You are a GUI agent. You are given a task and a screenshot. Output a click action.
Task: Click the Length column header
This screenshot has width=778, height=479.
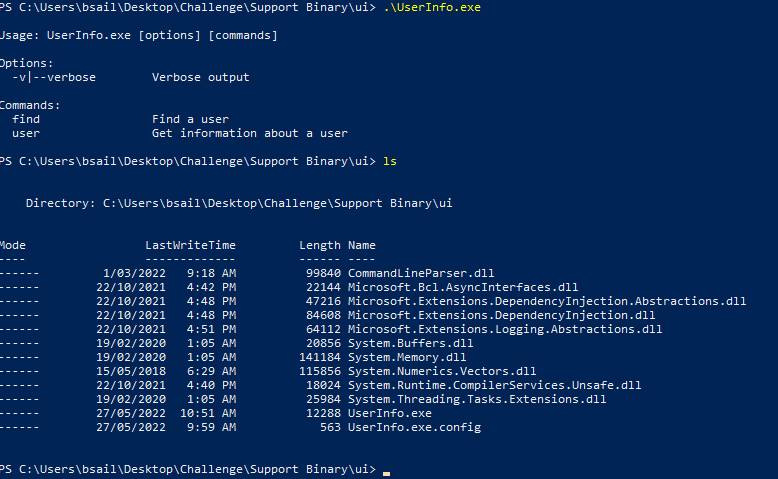[320, 246]
